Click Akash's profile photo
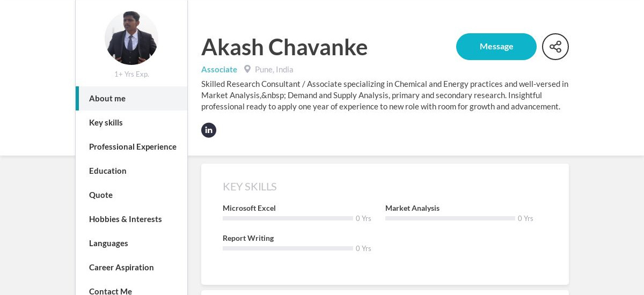Screen dimensions: 644x295 (x=131, y=38)
